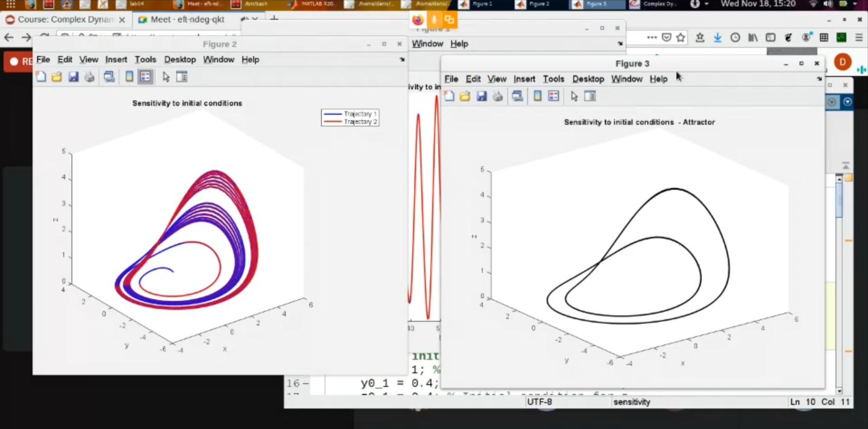Viewport: 868px width, 429px height.
Task: Open Tools menu in Figure 2
Action: [145, 60]
